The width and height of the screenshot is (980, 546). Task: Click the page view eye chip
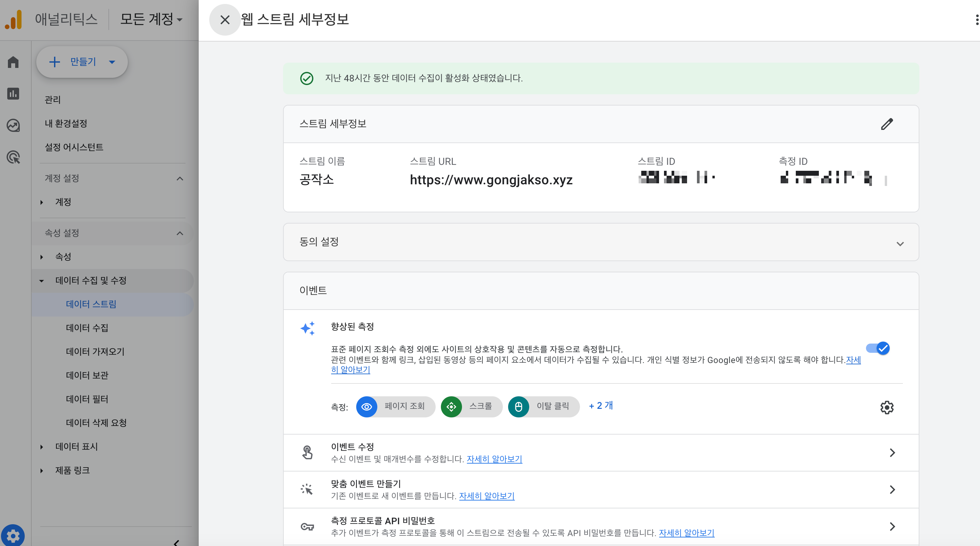395,407
